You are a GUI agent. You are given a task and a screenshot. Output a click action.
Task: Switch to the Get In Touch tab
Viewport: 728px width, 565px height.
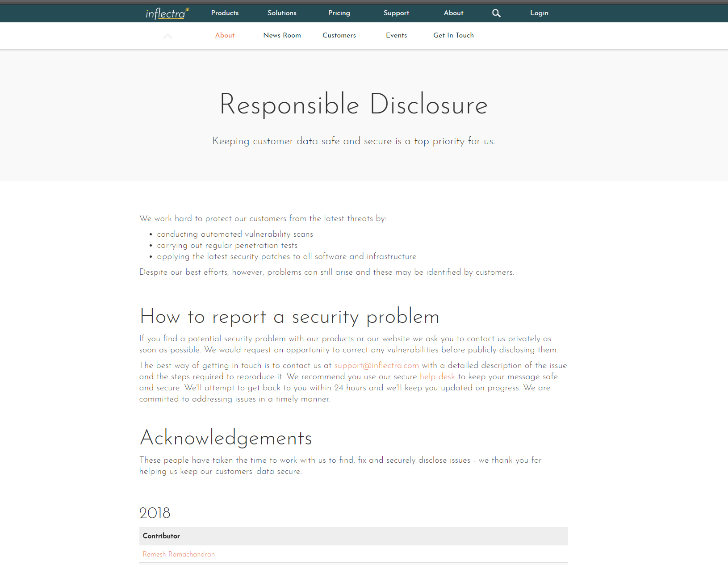453,35
